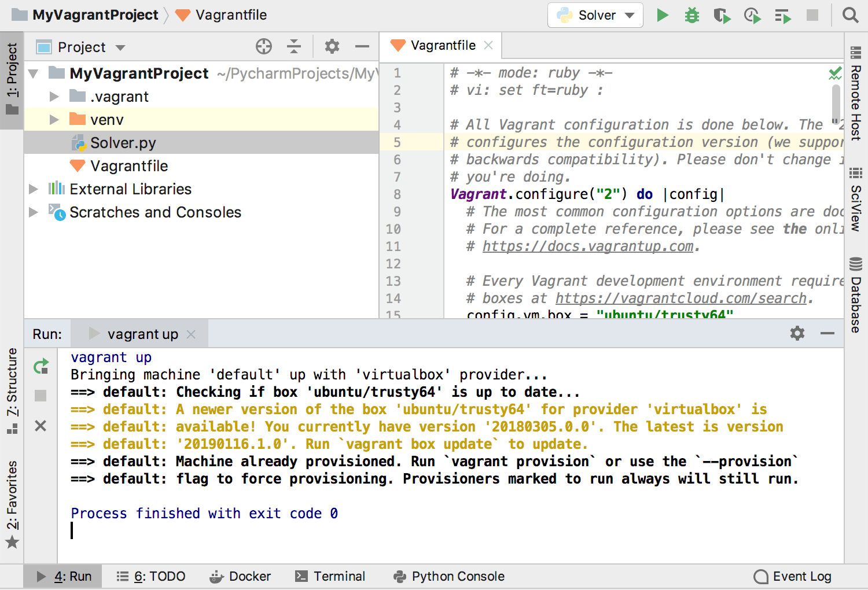This screenshot has height=590, width=868.
Task: Stop the process via the Run panel square
Action: tap(40, 394)
